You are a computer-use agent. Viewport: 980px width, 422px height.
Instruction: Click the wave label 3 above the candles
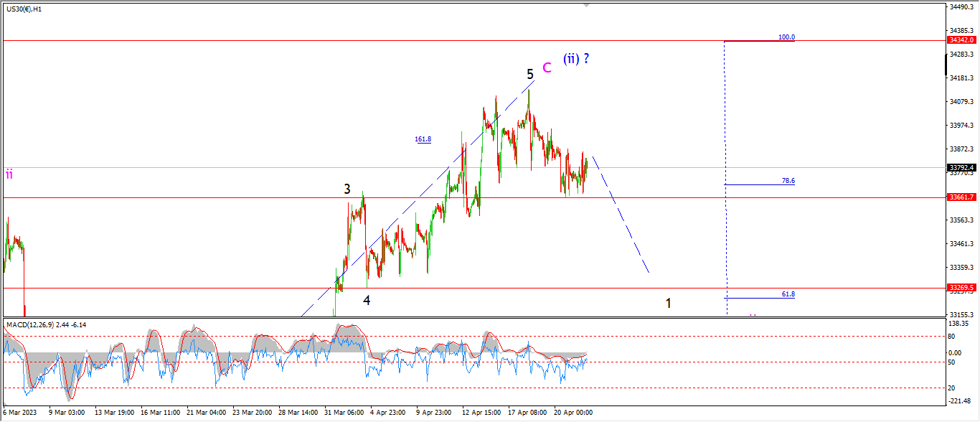tap(347, 189)
